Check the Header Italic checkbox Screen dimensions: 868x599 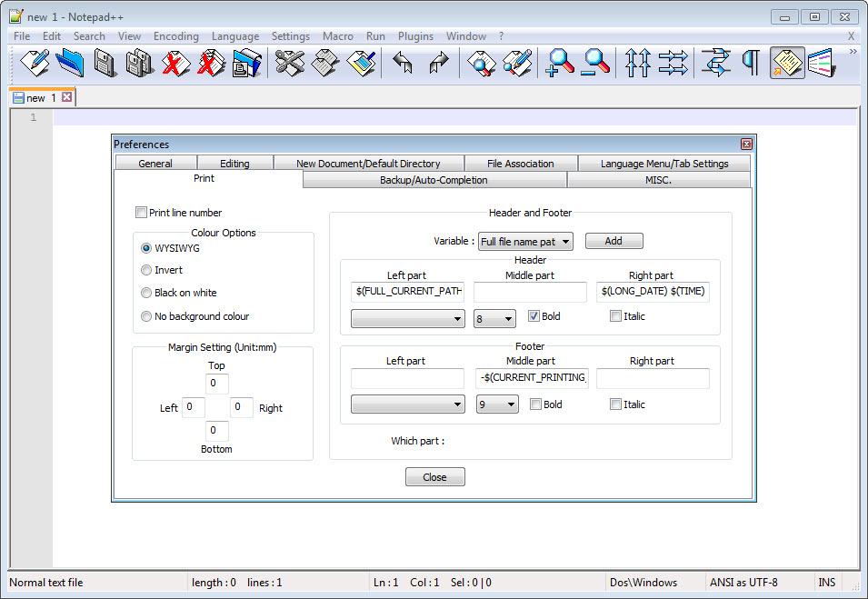coord(615,315)
